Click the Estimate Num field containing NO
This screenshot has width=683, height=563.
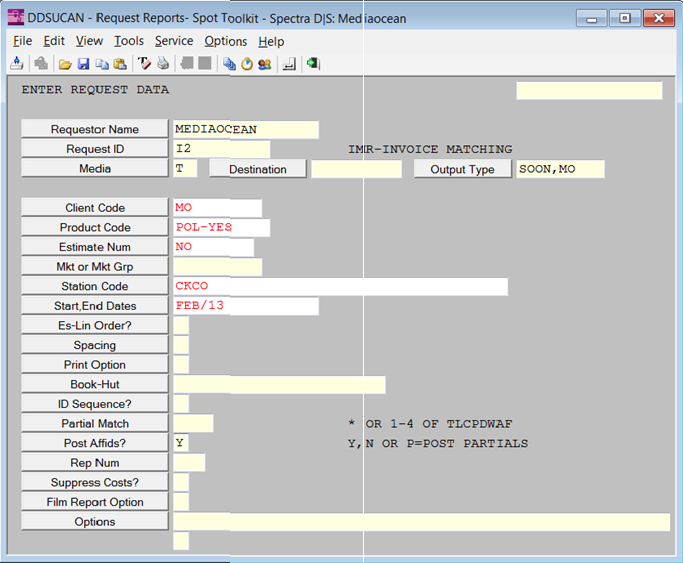213,247
